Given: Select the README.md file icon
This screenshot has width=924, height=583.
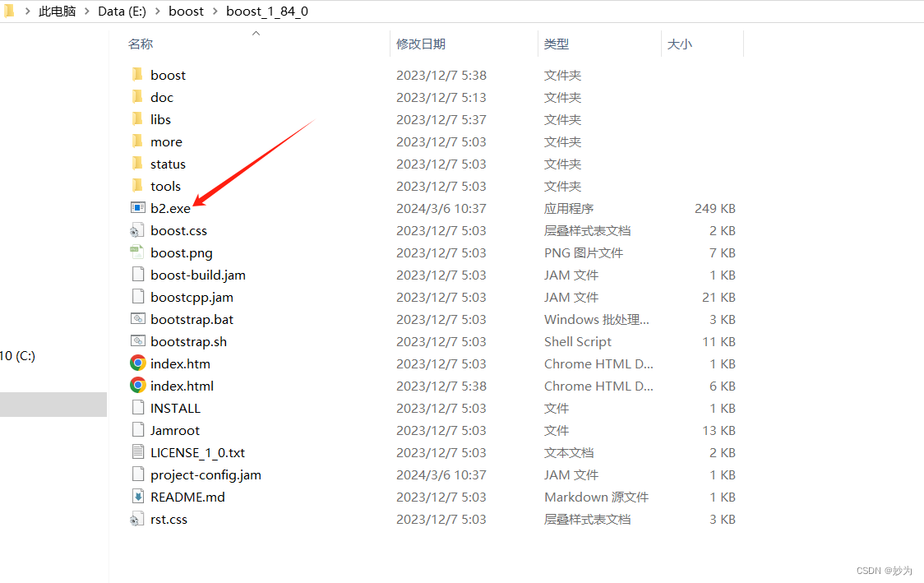Looking at the screenshot, I should coord(138,497).
